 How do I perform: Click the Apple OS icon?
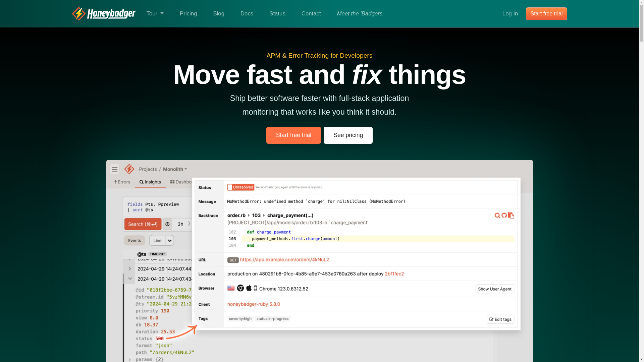click(x=249, y=288)
